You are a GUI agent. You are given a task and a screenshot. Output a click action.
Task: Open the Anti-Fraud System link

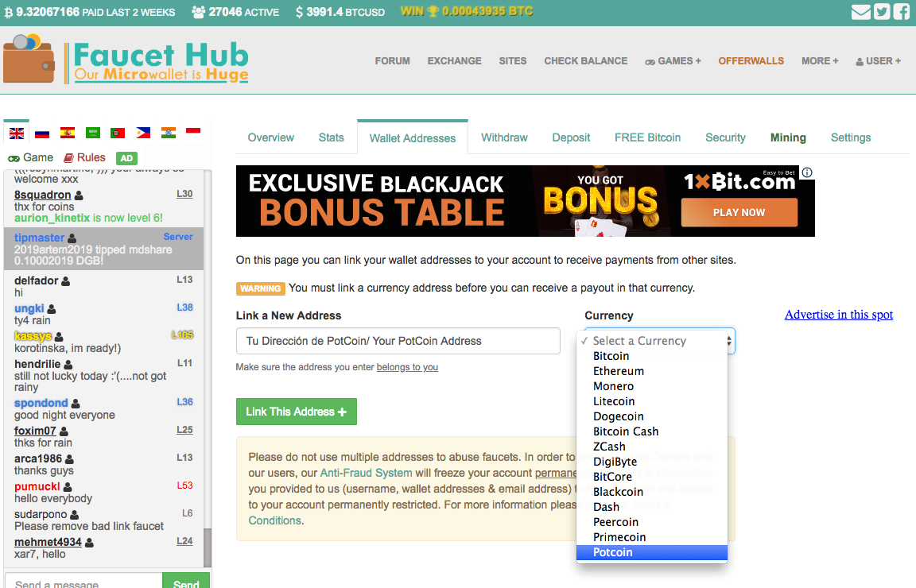[x=367, y=473]
